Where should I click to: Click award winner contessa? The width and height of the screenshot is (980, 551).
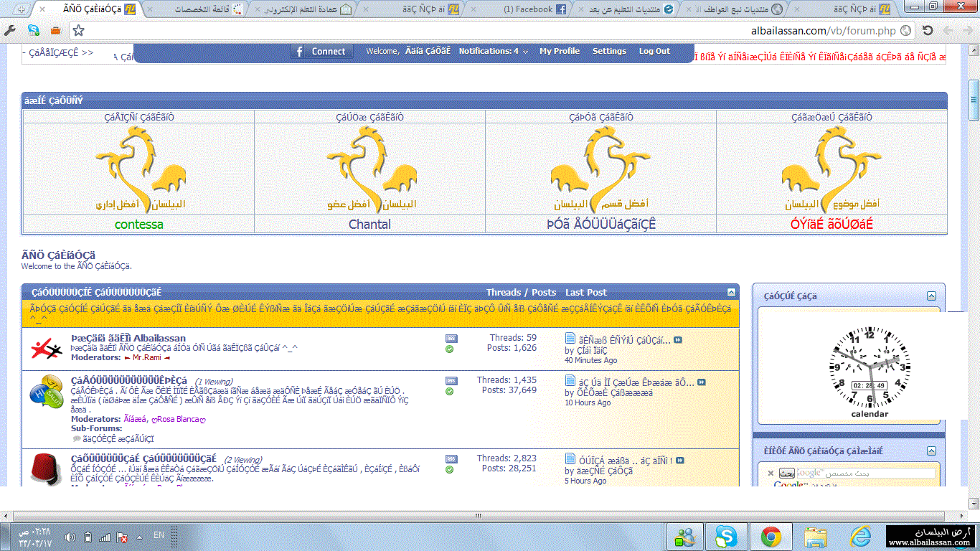click(x=138, y=225)
